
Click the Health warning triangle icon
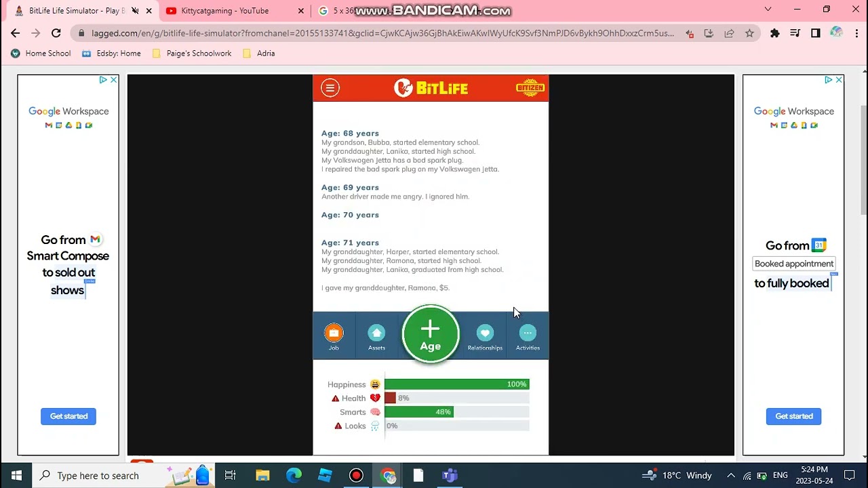pos(335,399)
